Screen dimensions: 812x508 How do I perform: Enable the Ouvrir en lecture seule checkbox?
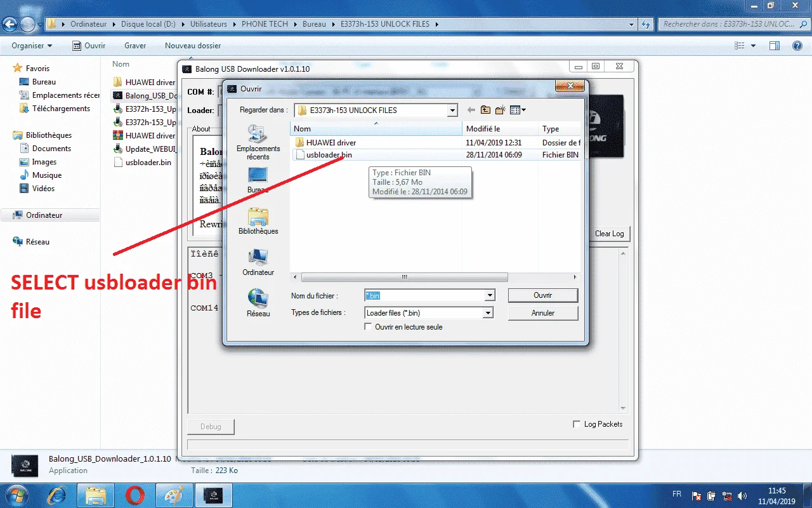(x=369, y=327)
